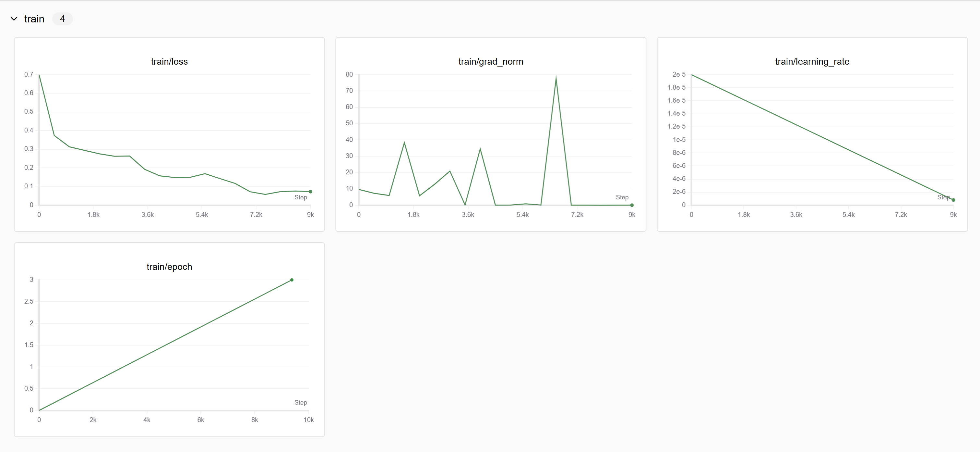Click final data point on train/learning_rate
The width and height of the screenshot is (980, 452).
953,200
